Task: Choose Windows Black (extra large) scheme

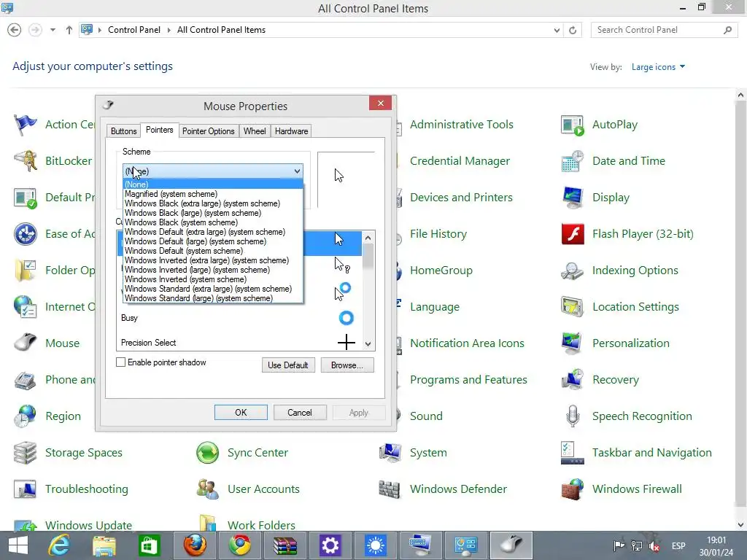Action: pyautogui.click(x=212, y=203)
